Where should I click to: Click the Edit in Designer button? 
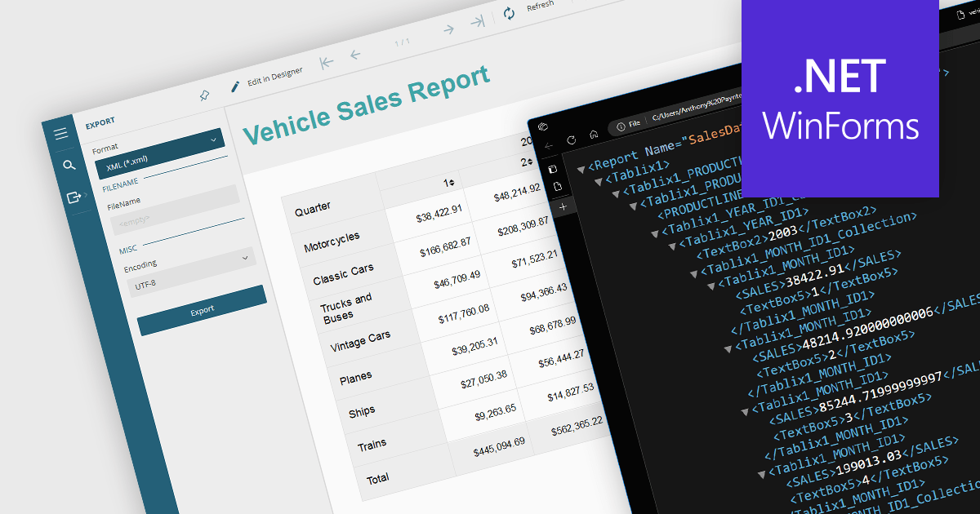[x=266, y=78]
